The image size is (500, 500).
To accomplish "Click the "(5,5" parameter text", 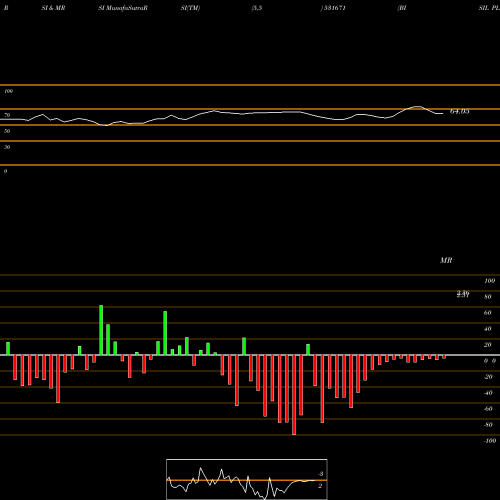I will 257,8.
